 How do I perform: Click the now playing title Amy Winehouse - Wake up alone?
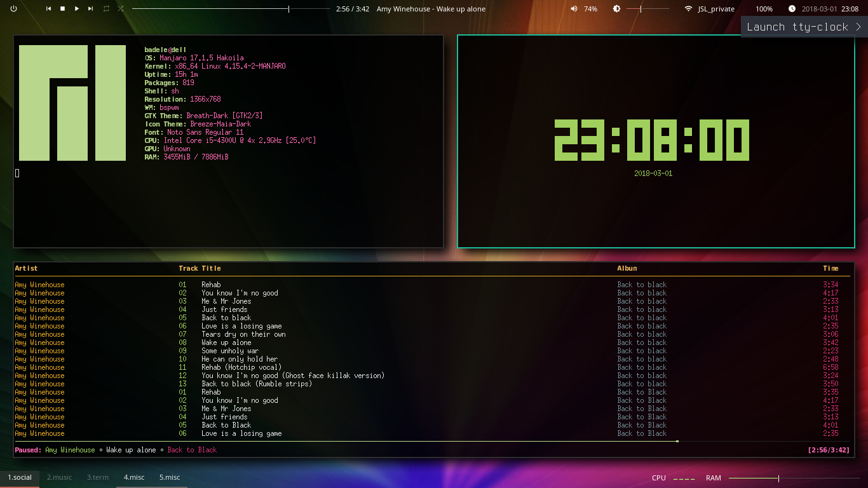431,9
